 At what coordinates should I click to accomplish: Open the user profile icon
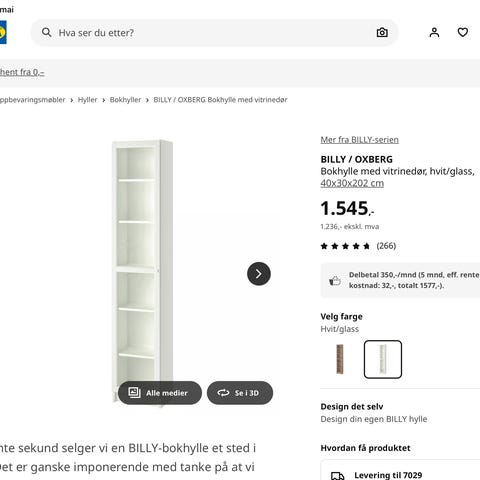coord(434,32)
